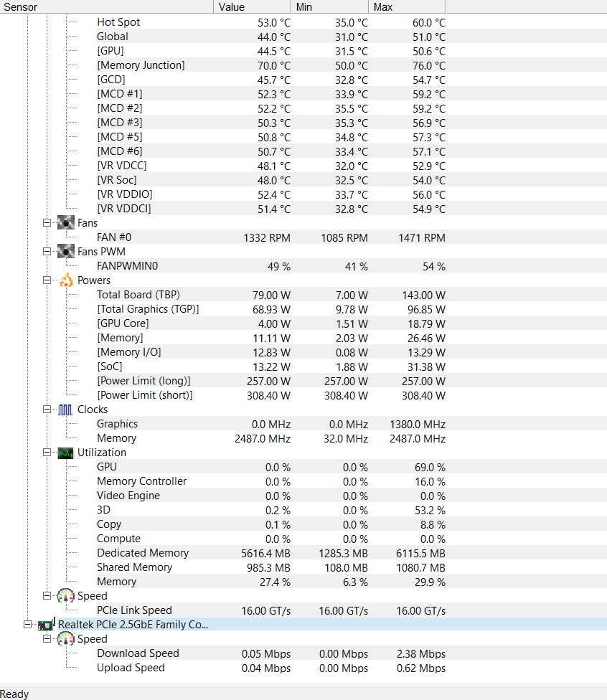
Task: Collapse the Clocks section
Action: pyautogui.click(x=46, y=409)
